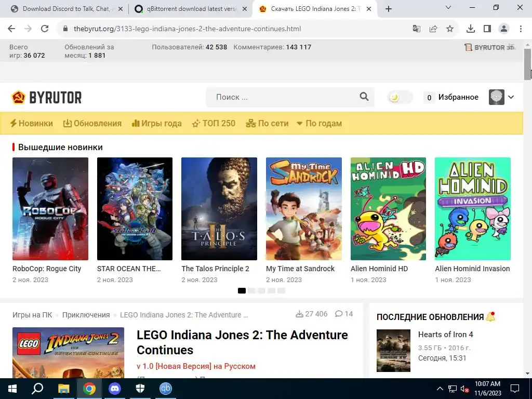Image resolution: width=532 pixels, height=399 pixels.
Task: Open the new tab plus button
Action: point(389,9)
